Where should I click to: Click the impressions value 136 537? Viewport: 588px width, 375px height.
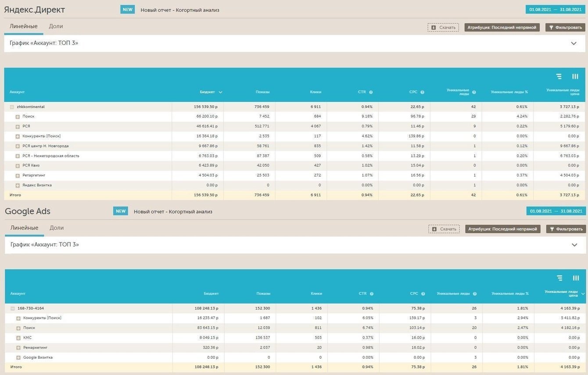[x=262, y=338]
